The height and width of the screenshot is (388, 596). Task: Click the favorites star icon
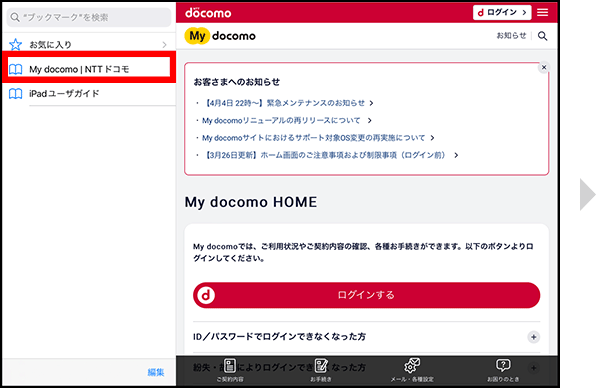coord(16,44)
